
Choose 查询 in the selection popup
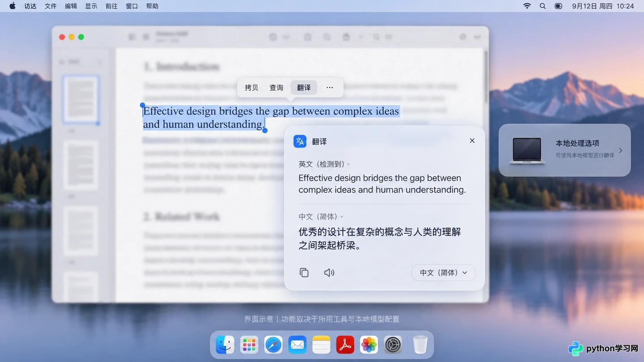tap(276, 88)
